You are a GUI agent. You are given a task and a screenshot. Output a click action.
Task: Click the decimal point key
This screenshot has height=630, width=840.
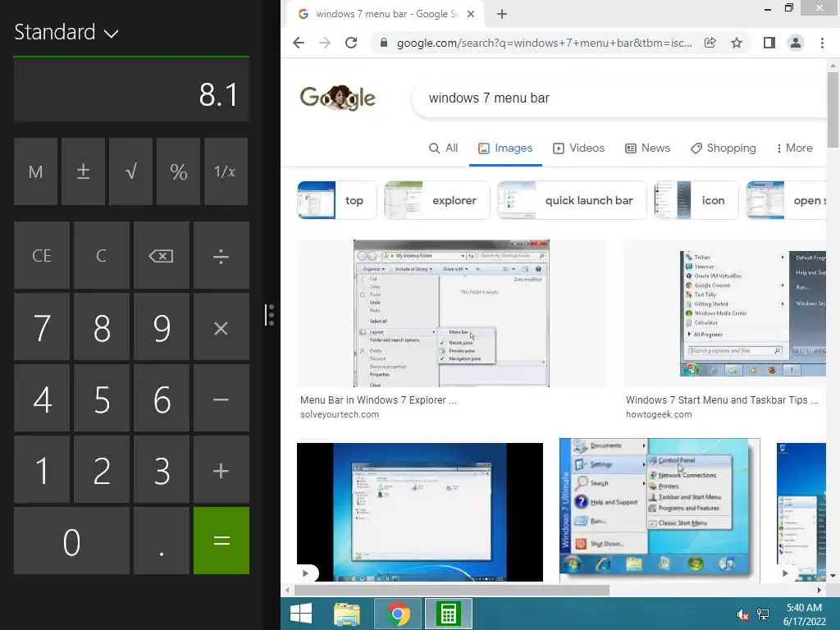point(162,541)
